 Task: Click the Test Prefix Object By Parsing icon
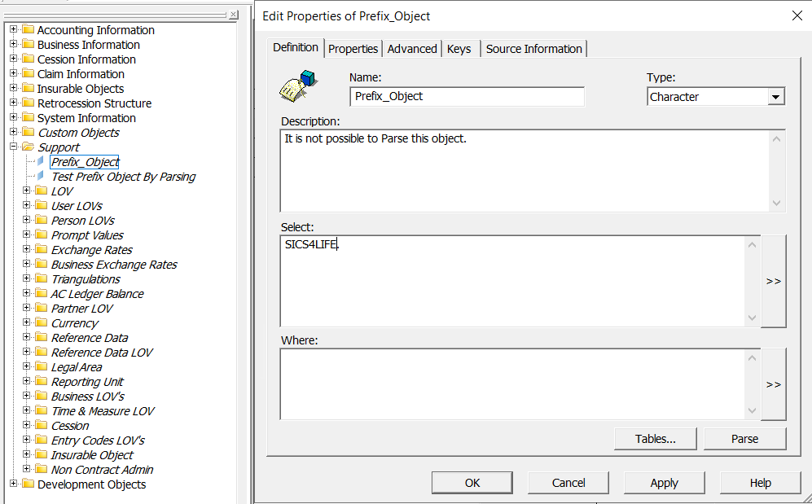point(41,177)
